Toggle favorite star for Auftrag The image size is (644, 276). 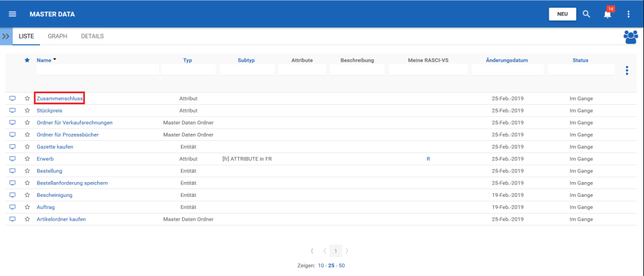click(x=27, y=207)
